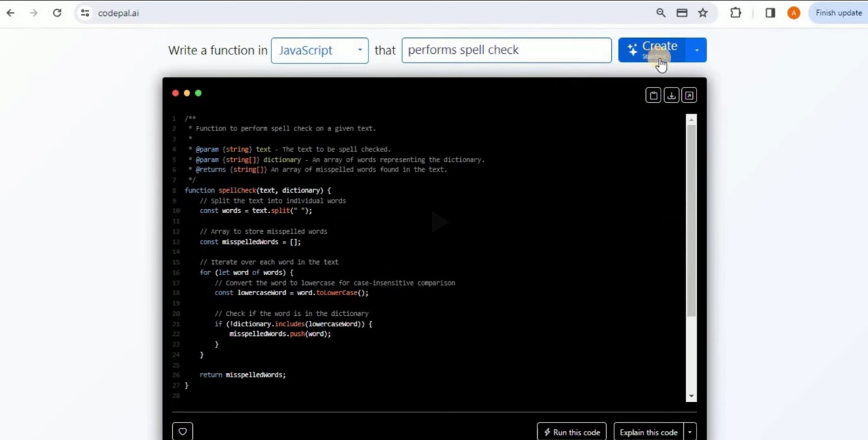
Task: Open the browser side panel icon
Action: [x=770, y=13]
